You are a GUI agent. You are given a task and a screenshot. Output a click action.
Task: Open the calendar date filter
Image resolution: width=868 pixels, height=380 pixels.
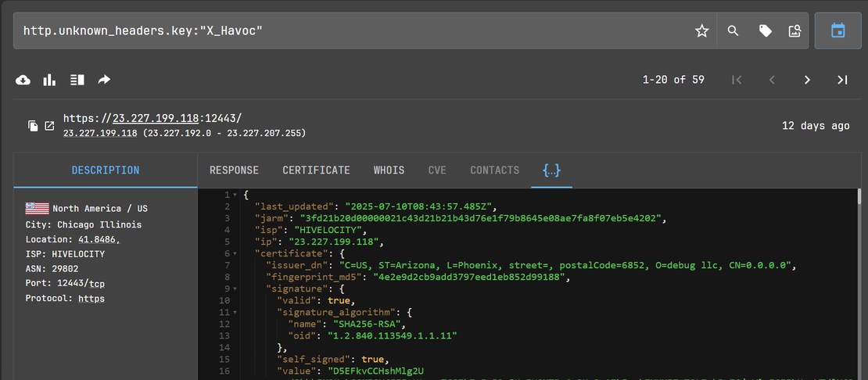tap(838, 31)
